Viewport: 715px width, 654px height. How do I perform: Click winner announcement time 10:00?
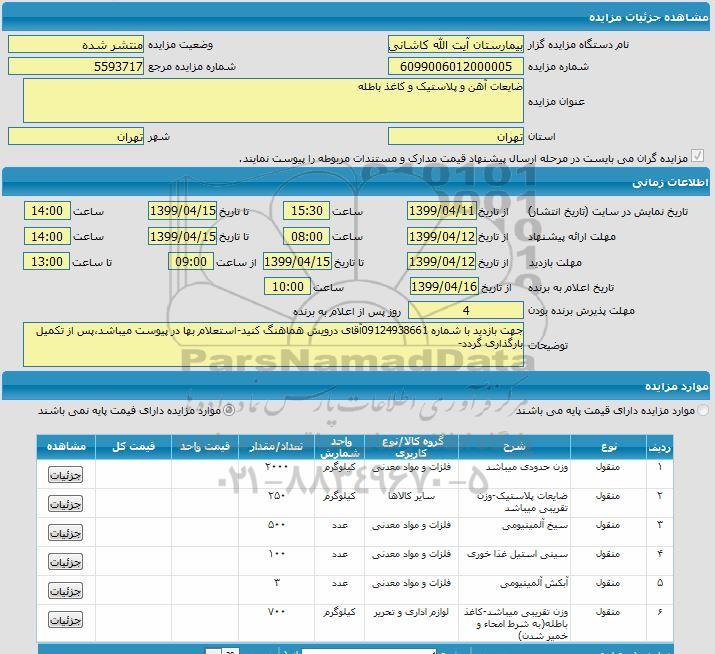click(288, 286)
